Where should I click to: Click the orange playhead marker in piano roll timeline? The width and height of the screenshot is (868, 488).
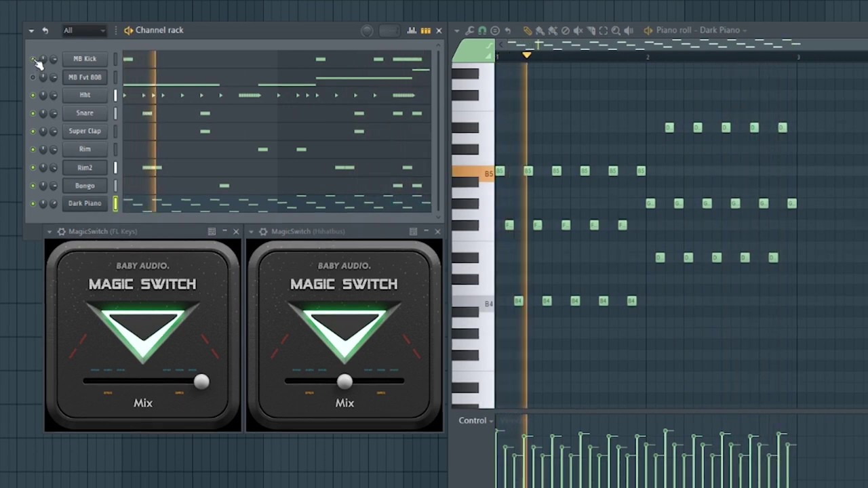tap(526, 55)
